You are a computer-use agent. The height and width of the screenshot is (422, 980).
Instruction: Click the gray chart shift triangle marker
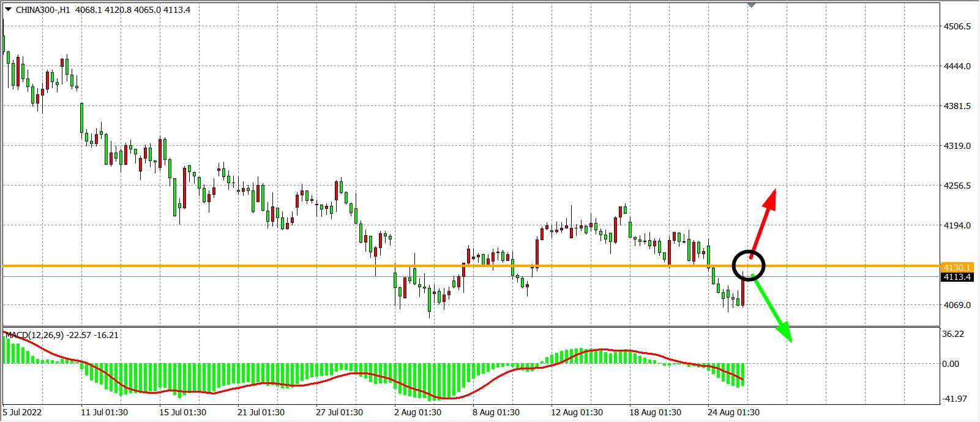coord(751,5)
